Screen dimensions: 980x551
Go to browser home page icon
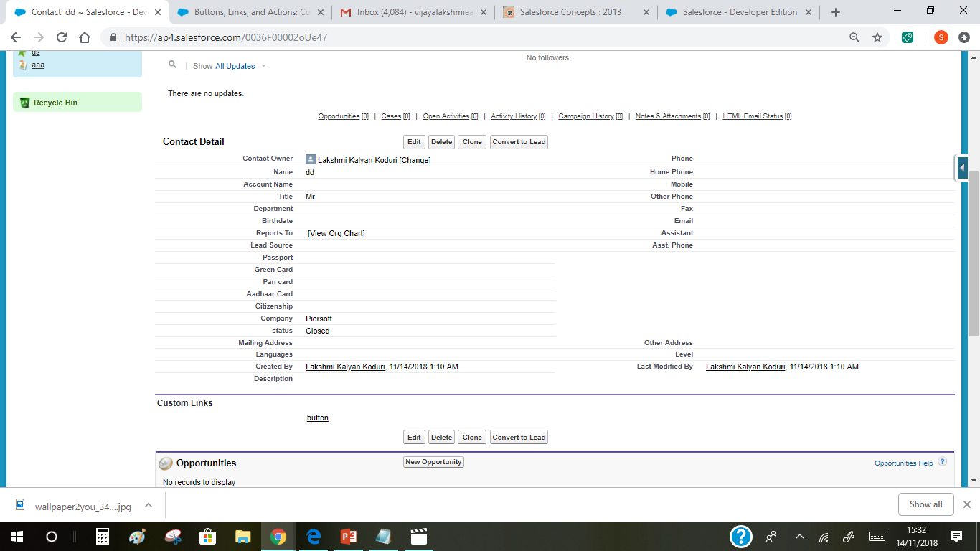click(85, 37)
